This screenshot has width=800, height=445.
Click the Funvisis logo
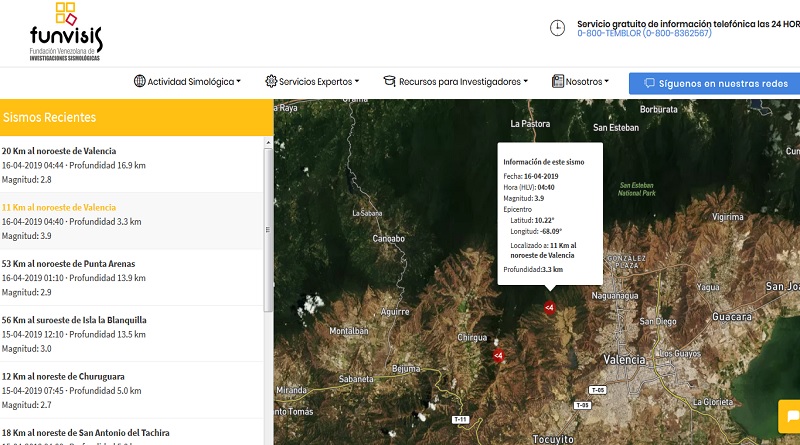[66, 32]
